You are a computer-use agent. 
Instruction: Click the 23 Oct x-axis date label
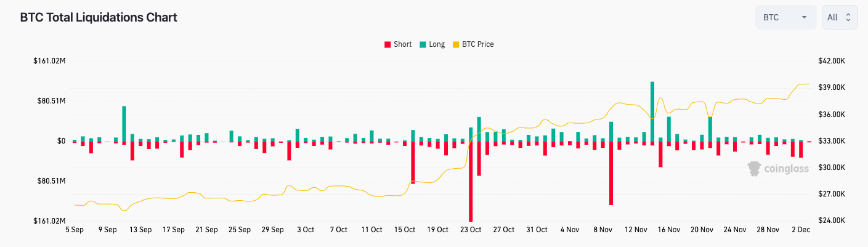[471, 230]
